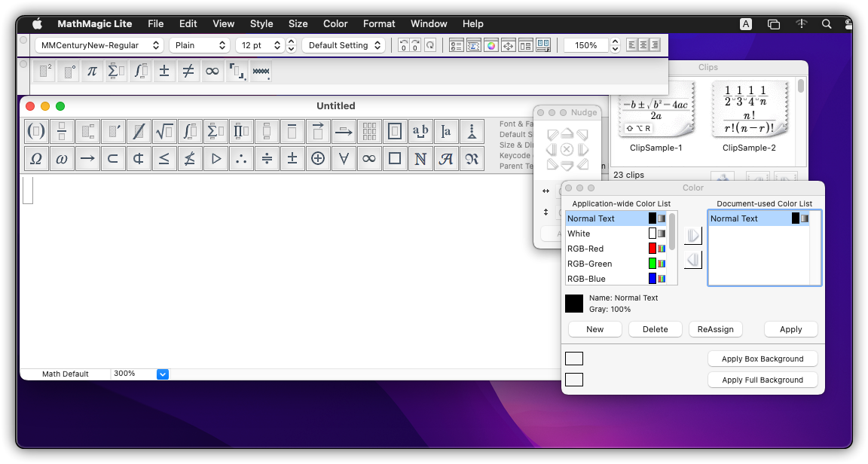Image resolution: width=868 pixels, height=464 pixels.
Task: Insert a matrix grid template
Action: [369, 132]
